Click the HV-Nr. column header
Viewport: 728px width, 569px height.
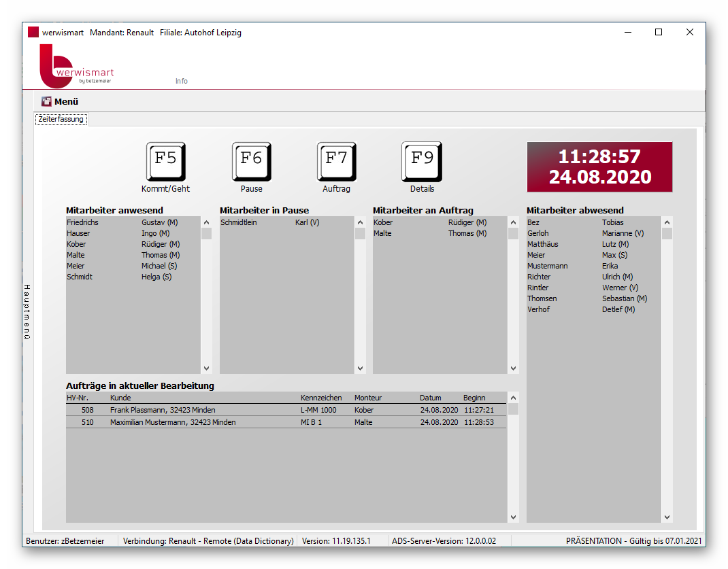78,398
